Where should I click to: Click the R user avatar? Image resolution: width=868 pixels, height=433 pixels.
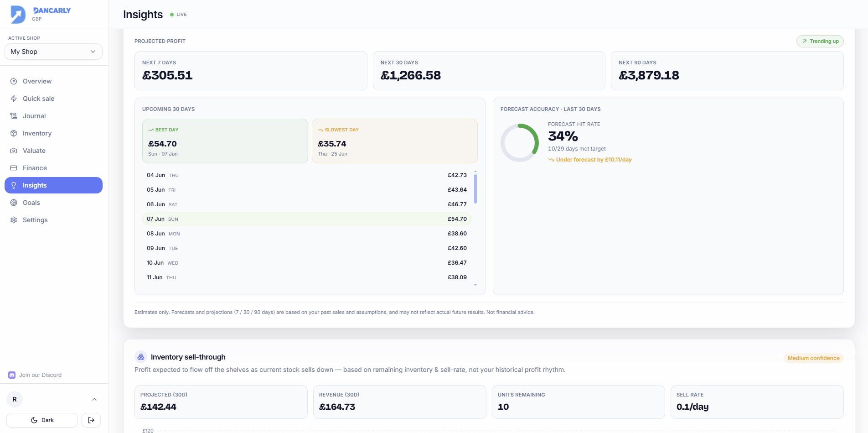(x=15, y=399)
